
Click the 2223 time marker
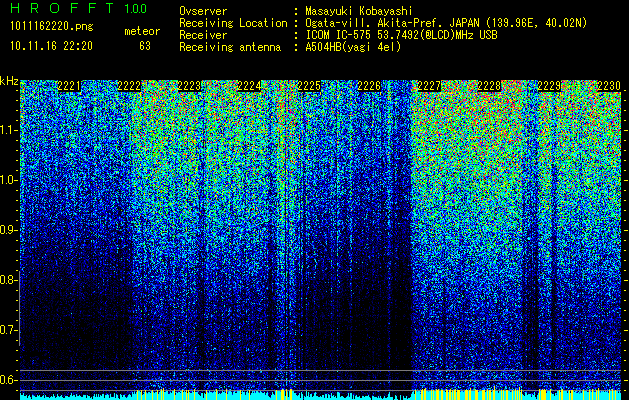pos(189,86)
